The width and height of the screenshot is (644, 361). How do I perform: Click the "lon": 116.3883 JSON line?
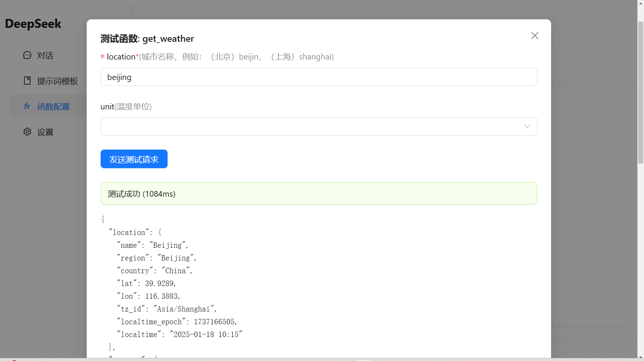[148, 296]
